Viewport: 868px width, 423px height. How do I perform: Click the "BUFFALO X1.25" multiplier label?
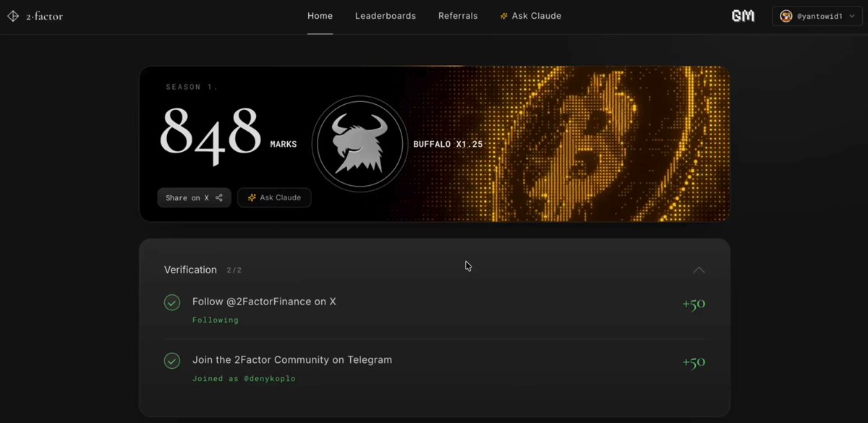(448, 144)
